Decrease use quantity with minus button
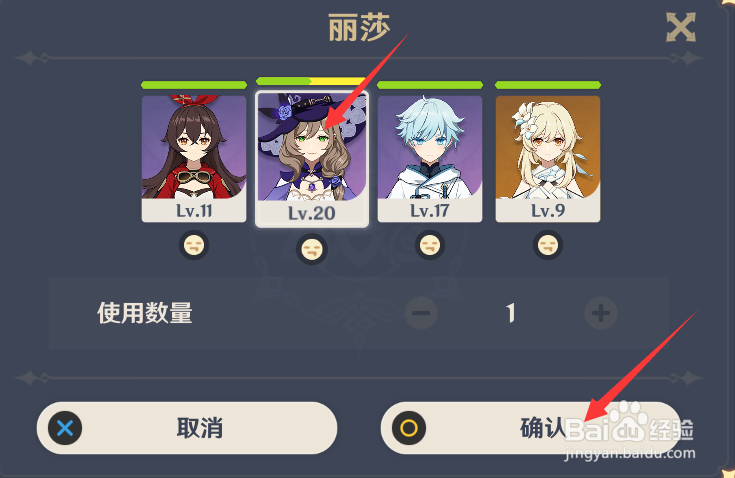Viewport: 735px width, 478px height. pyautogui.click(x=421, y=313)
